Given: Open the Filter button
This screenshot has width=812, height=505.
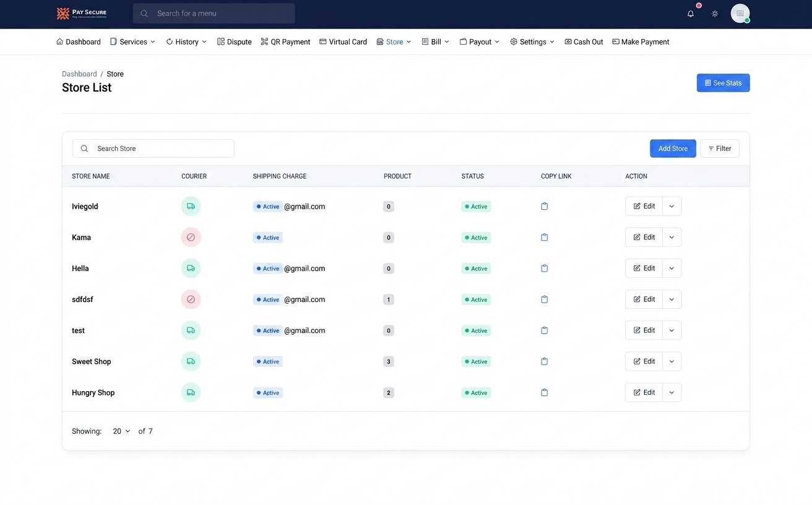Looking at the screenshot, I should pyautogui.click(x=720, y=149).
